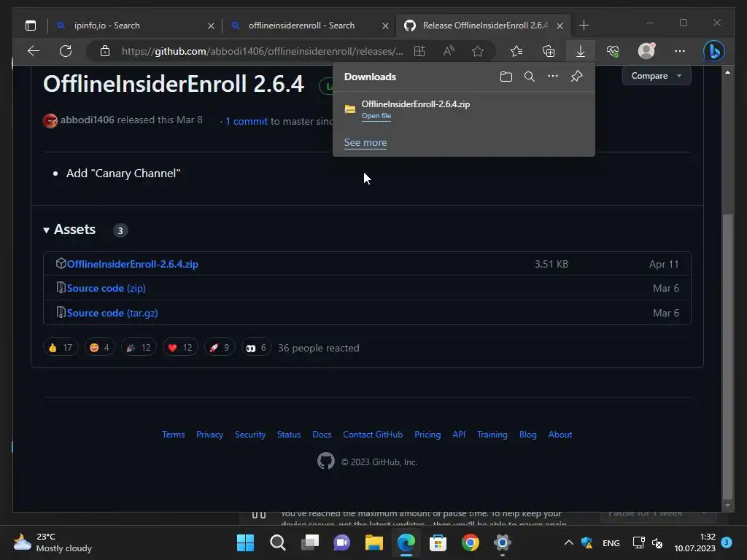The height and width of the screenshot is (560, 747).
Task: Open clock and date in taskbar
Action: [x=694, y=542]
